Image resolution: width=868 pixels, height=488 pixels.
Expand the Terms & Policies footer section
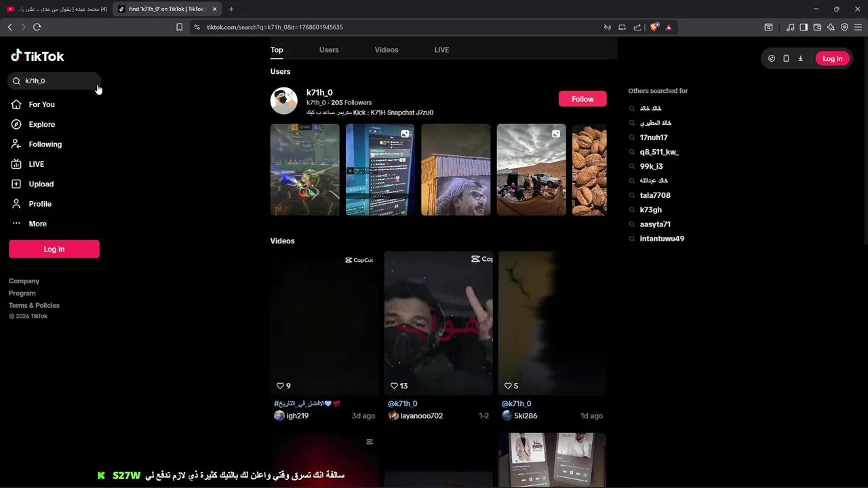[34, 305]
